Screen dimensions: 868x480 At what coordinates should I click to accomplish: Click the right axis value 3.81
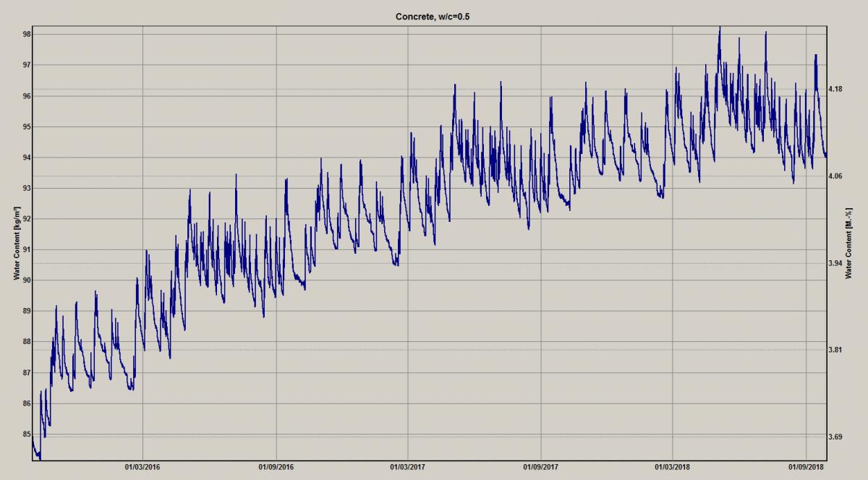(x=837, y=350)
